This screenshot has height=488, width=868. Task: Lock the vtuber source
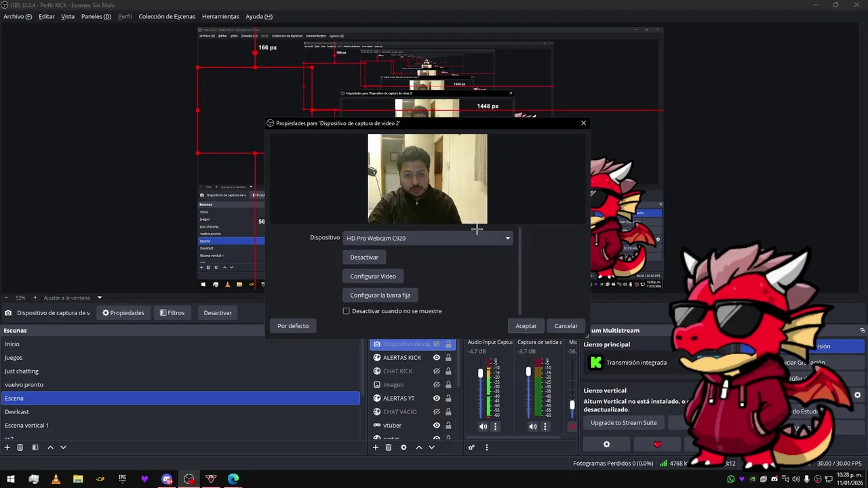click(448, 426)
